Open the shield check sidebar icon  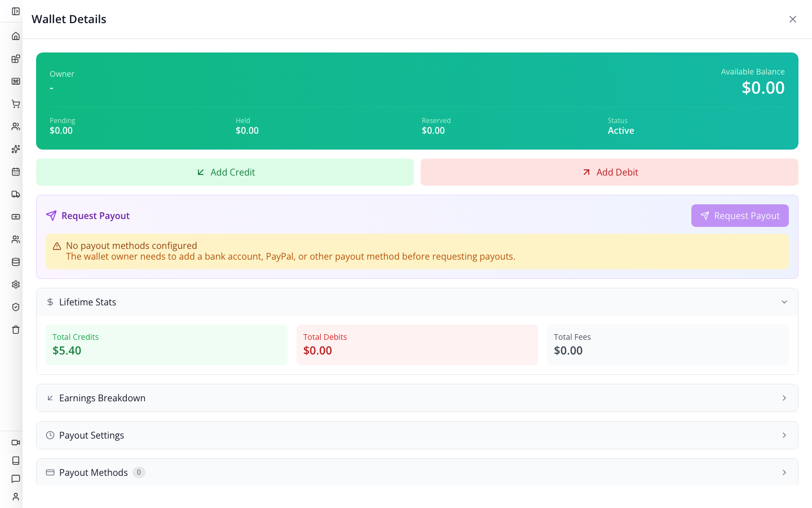(16, 307)
